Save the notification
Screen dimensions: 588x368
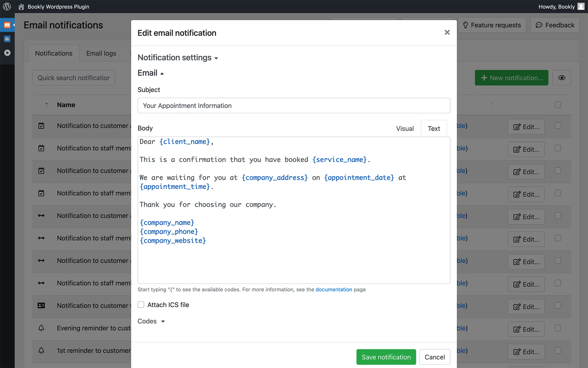pyautogui.click(x=386, y=357)
